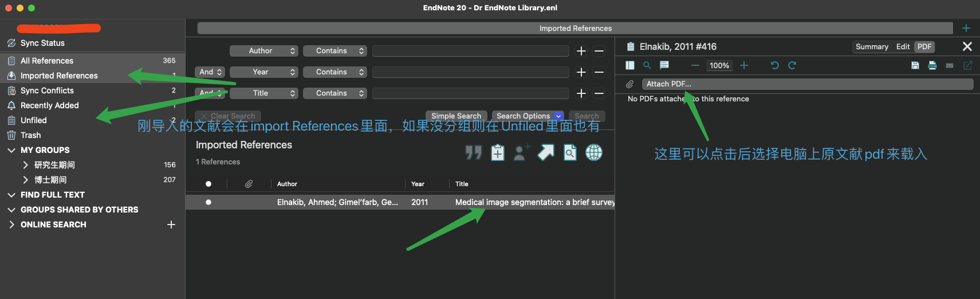
Task: Click the paperclip icon beside Attach PDF
Action: 630,84
